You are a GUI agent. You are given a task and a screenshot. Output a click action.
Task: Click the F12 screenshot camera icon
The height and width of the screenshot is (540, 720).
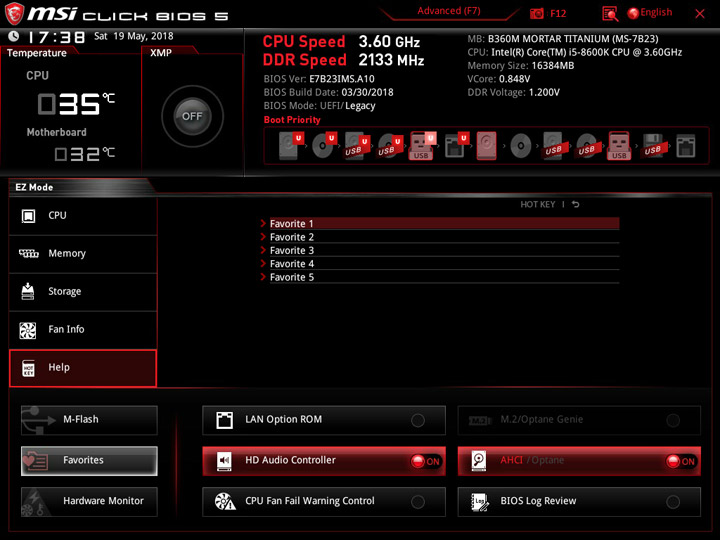tap(537, 13)
